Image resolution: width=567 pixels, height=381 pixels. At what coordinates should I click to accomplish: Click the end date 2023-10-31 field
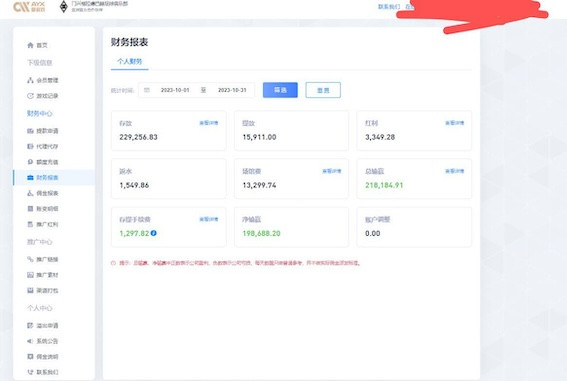point(232,90)
